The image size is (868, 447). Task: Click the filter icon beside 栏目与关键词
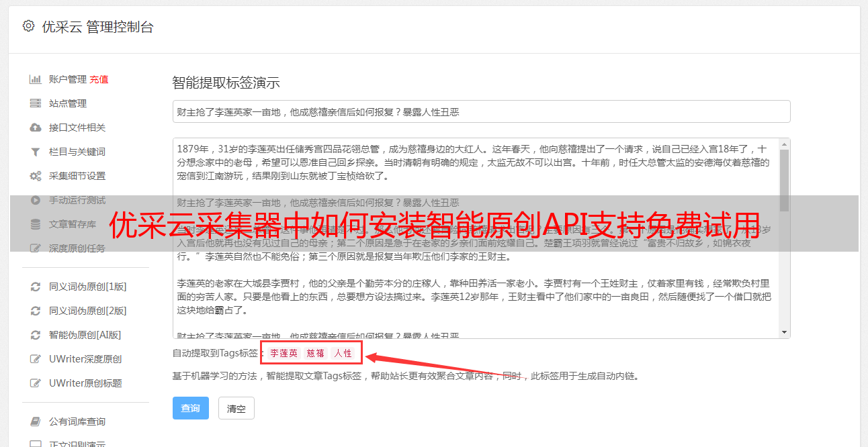(x=36, y=152)
